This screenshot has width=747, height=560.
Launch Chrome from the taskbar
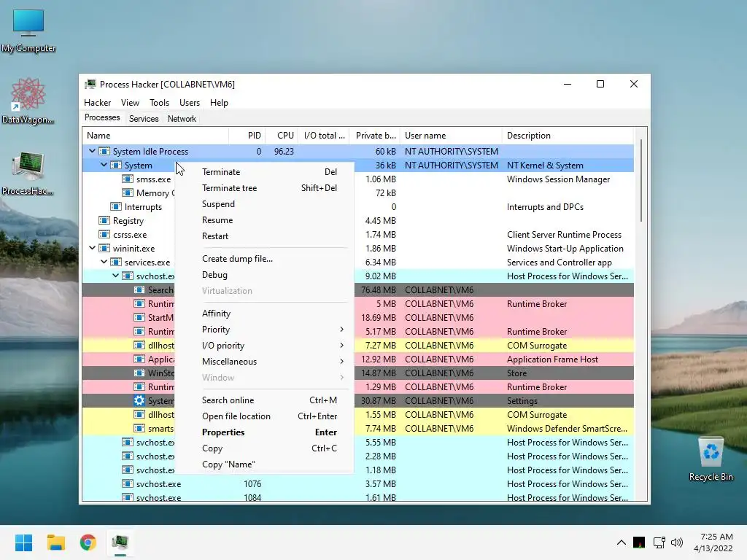point(88,542)
